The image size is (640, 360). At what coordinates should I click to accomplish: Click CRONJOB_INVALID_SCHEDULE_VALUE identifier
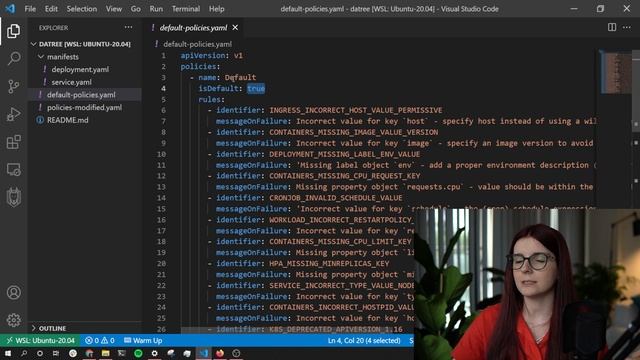pos(336,198)
